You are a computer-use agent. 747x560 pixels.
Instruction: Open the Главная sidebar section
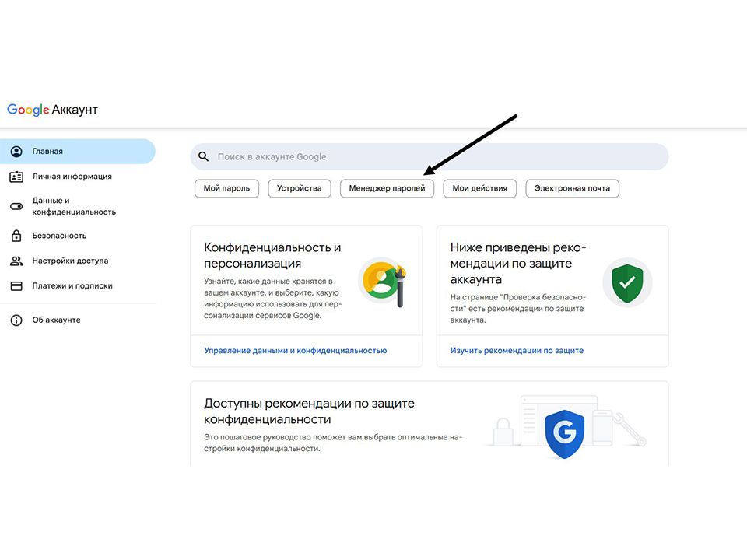[78, 152]
